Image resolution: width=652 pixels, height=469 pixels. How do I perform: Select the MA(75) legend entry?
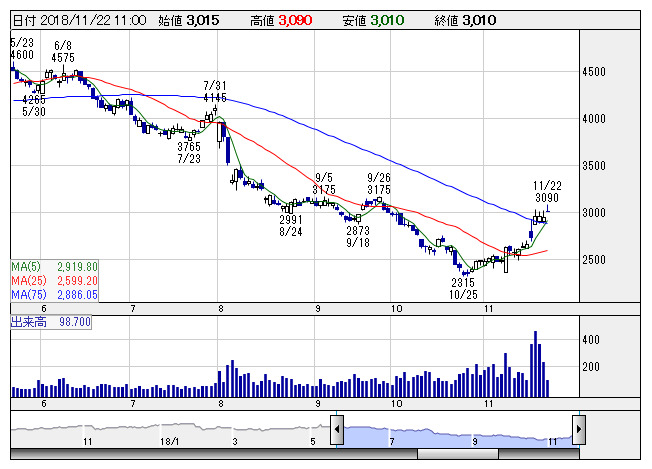click(54, 295)
